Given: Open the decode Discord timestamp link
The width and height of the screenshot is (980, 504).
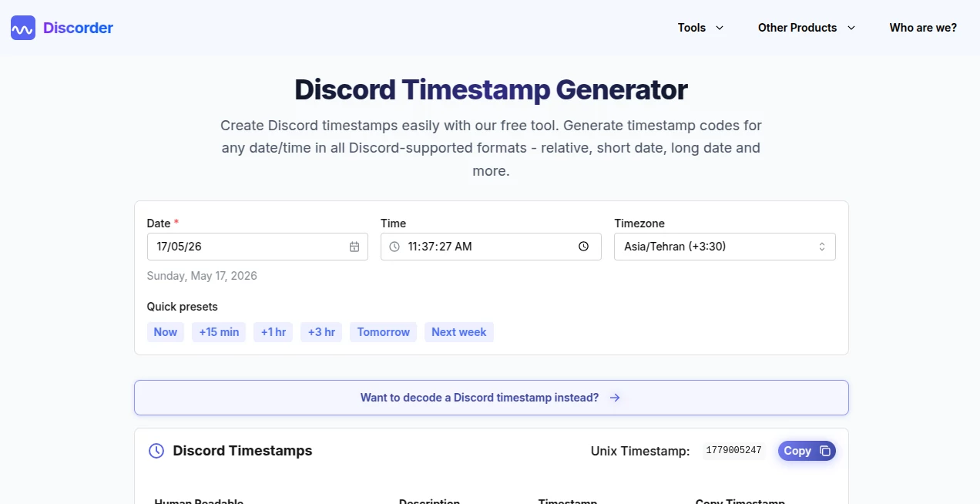Looking at the screenshot, I should (492, 398).
